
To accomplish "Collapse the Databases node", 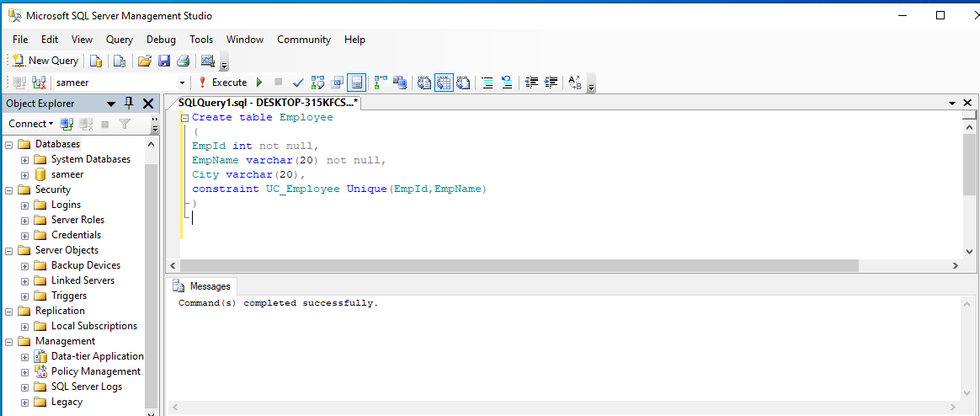I will coord(8,145).
